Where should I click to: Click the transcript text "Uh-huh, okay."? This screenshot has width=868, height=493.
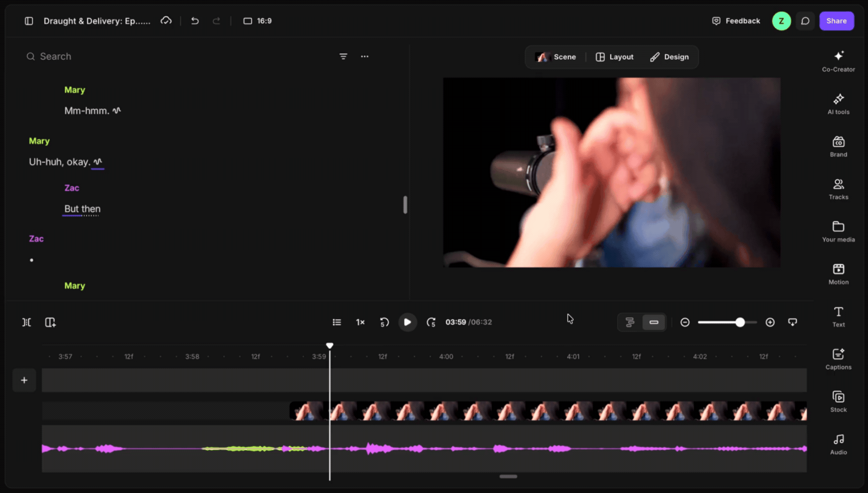[x=60, y=162]
